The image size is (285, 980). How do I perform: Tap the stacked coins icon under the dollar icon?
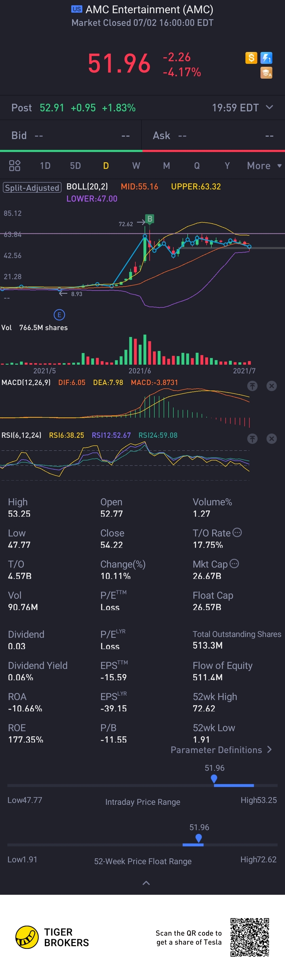pyautogui.click(x=266, y=73)
